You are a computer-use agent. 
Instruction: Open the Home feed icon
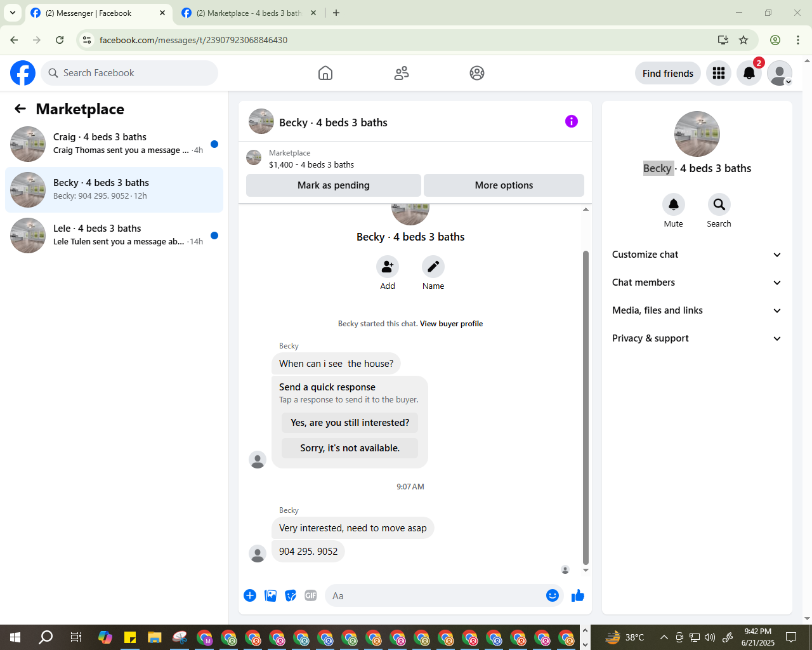pyautogui.click(x=325, y=73)
